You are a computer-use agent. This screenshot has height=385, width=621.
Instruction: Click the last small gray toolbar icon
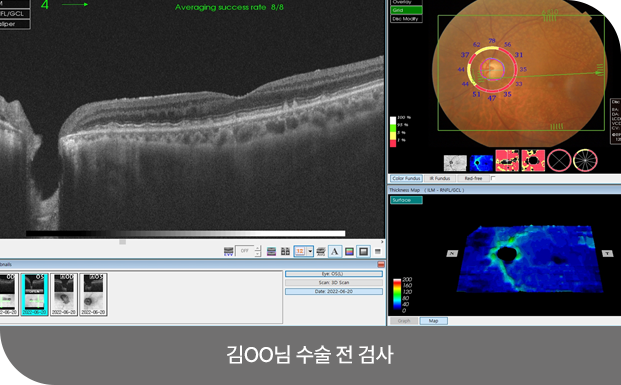click(x=378, y=251)
